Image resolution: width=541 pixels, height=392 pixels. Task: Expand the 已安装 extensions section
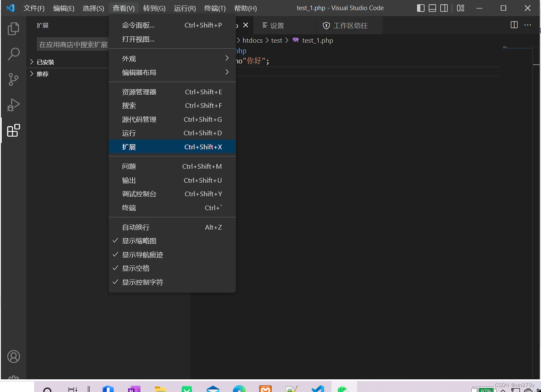point(68,62)
